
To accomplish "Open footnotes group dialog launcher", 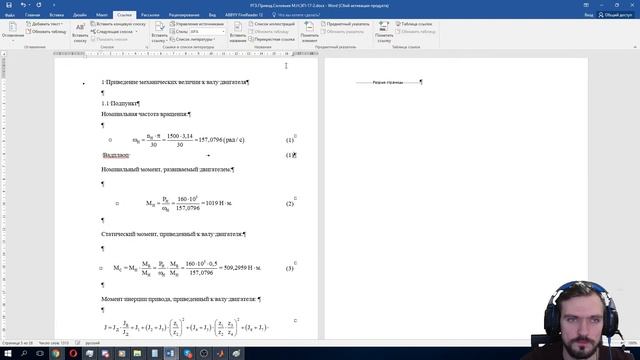I will point(147,47).
